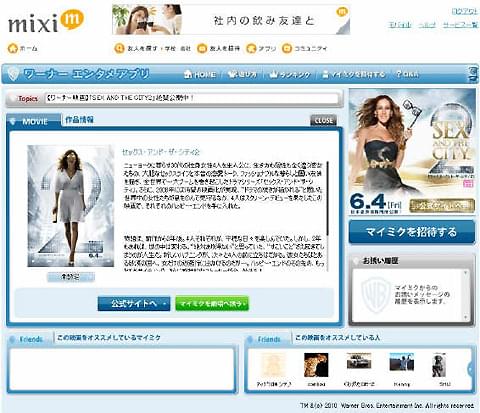Select the Friends tab above the マイミク list

[x=30, y=339]
